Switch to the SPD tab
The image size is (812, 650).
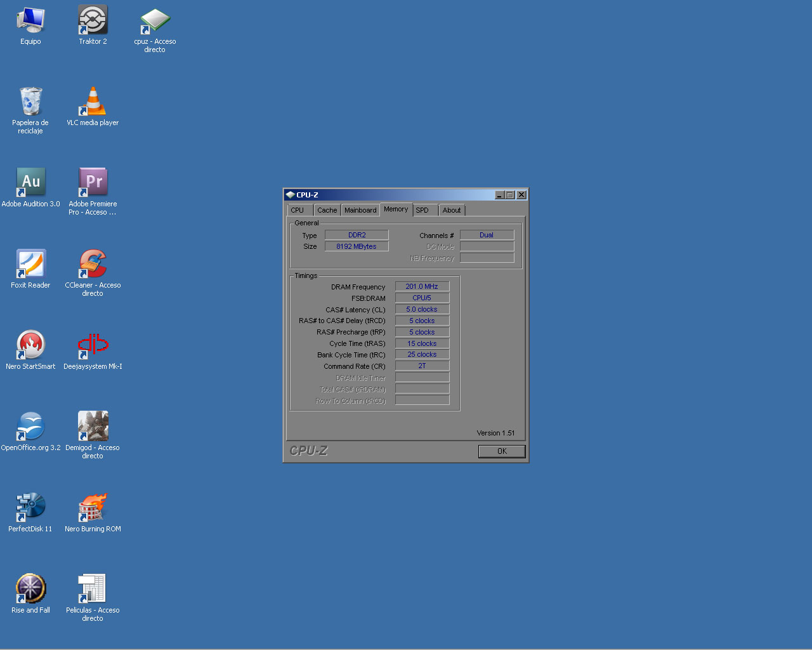tap(422, 210)
